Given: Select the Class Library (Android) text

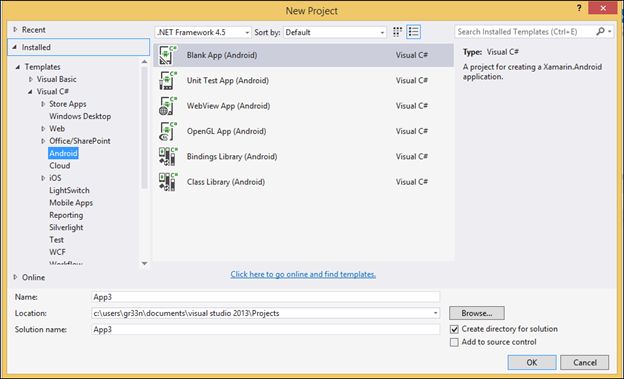Looking at the screenshot, I should [226, 182].
